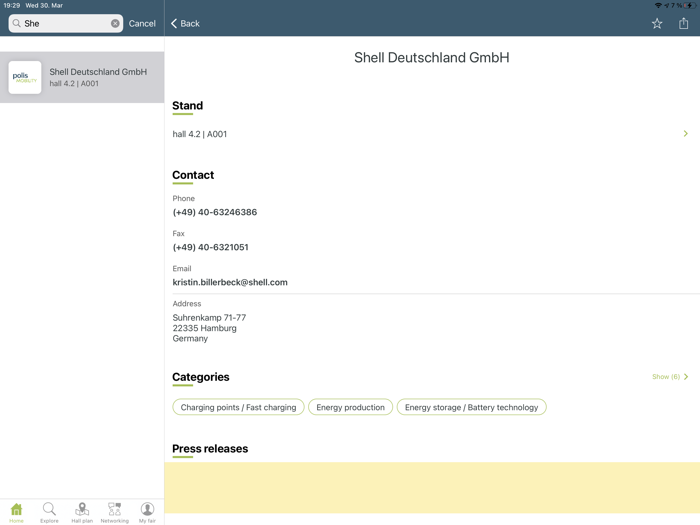Tap the Press releases heading
Viewport: 700px width, 525px height.
pos(210,449)
